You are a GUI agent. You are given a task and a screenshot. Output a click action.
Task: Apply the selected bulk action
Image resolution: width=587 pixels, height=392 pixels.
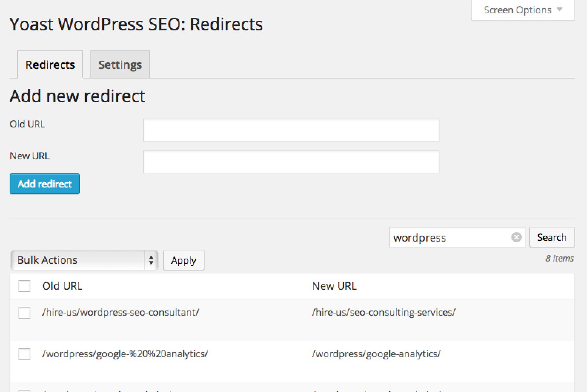point(183,260)
